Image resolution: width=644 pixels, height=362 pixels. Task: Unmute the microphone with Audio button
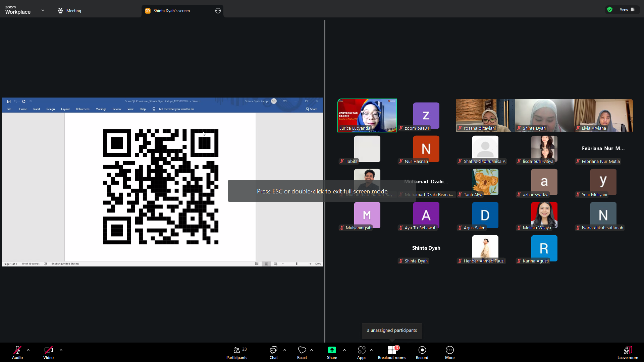click(17, 353)
